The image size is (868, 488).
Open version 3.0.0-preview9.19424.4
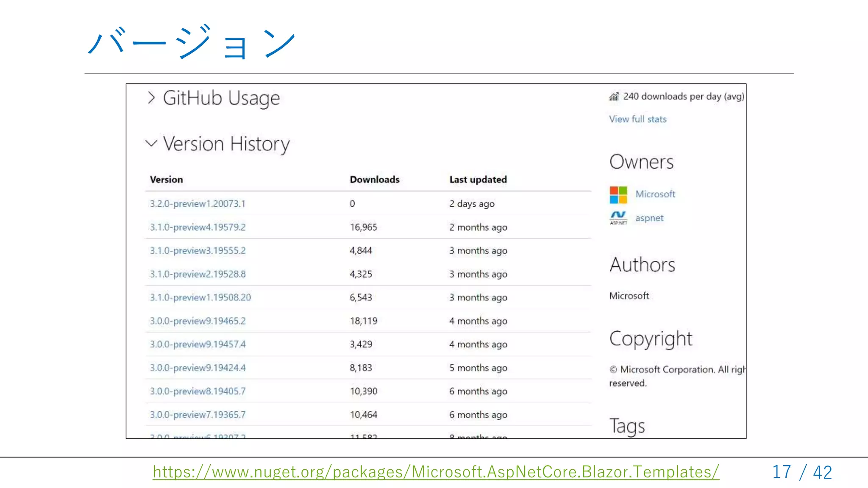coord(198,368)
